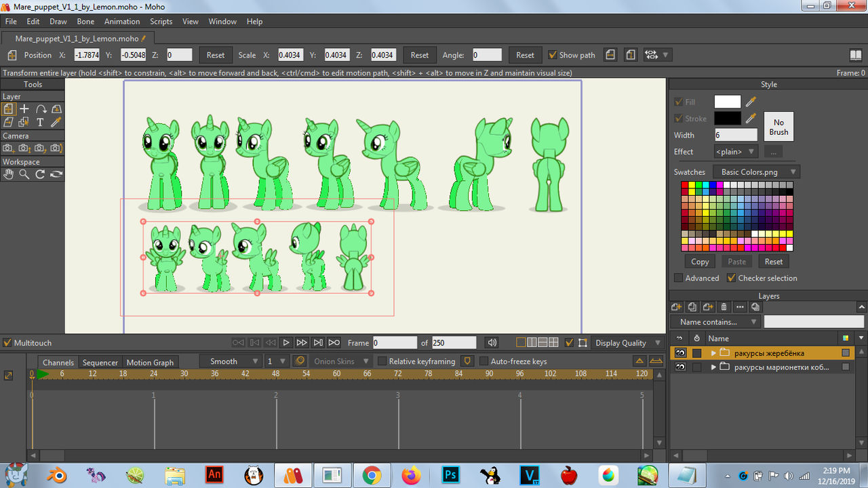Select the Text (T) layer tool

click(x=40, y=122)
